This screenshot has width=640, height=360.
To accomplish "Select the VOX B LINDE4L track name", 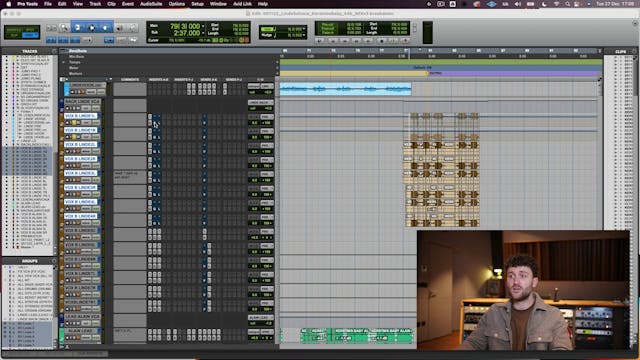I will point(81,202).
